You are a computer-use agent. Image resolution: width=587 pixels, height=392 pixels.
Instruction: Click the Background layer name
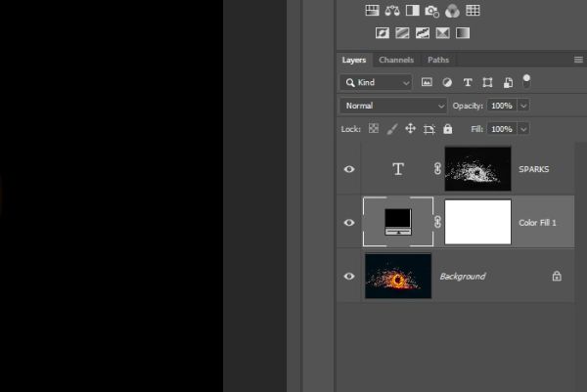pyautogui.click(x=463, y=276)
